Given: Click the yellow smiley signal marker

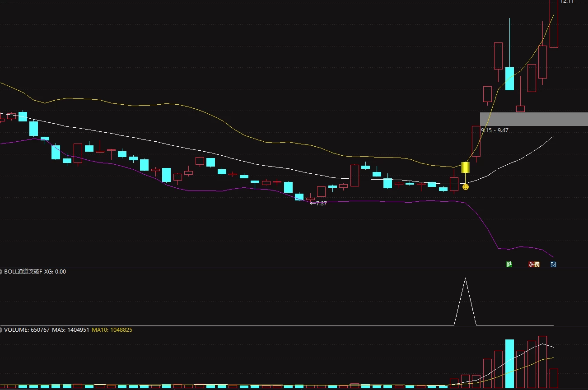Looking at the screenshot, I should click(465, 186).
